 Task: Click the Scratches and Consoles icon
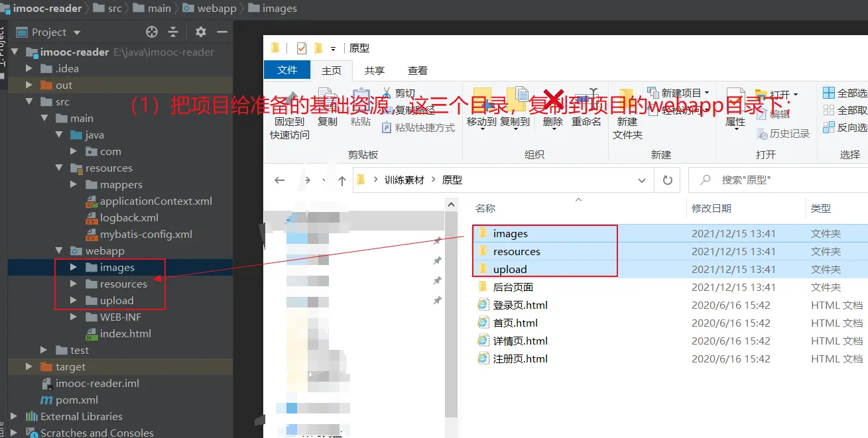click(x=31, y=433)
